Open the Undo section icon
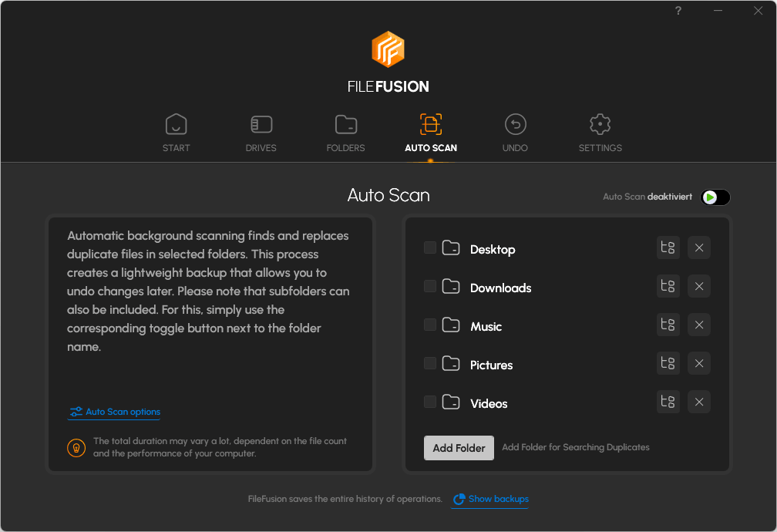Image resolution: width=777 pixels, height=532 pixels. click(515, 124)
